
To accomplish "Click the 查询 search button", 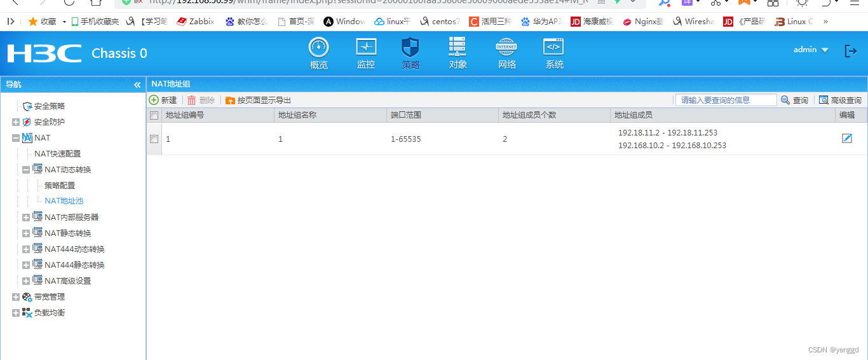I will 794,100.
